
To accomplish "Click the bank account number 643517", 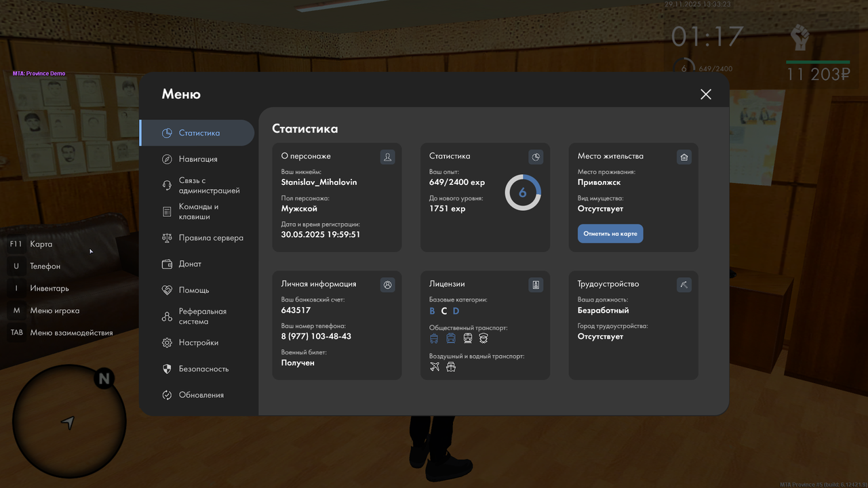I will click(296, 310).
